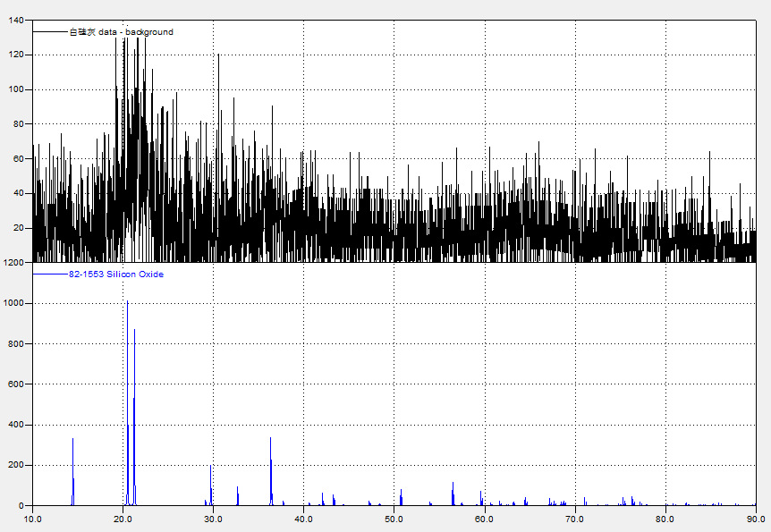This screenshot has height=532, width=771.
Task: Click the 100 label on the upper y-axis
Action: (x=16, y=89)
